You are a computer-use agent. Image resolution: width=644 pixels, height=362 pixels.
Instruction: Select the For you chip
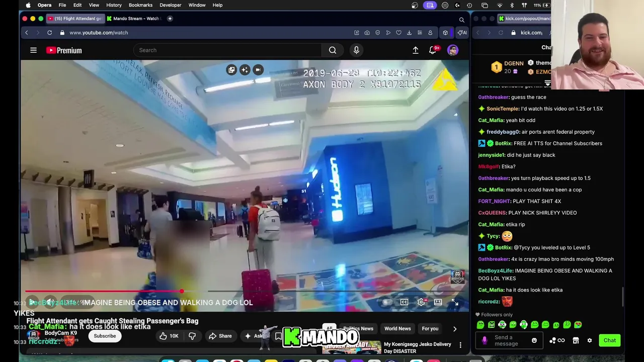point(430,329)
